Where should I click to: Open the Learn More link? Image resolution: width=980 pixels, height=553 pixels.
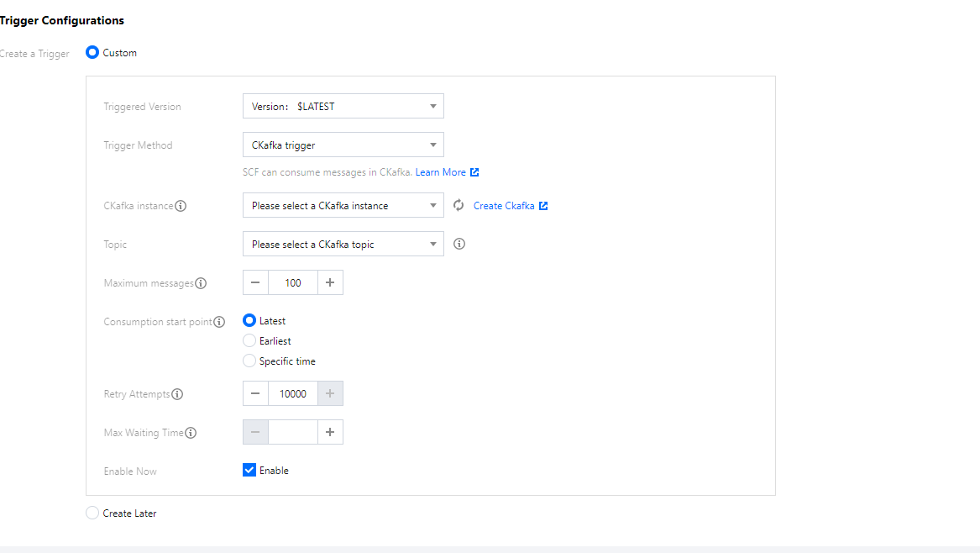(x=440, y=172)
